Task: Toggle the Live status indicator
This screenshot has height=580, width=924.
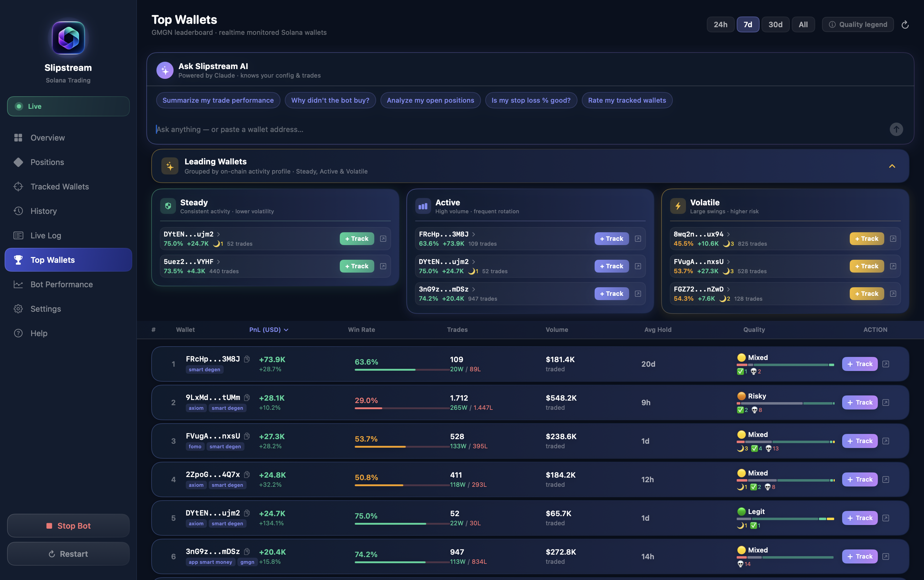Action: pos(68,106)
